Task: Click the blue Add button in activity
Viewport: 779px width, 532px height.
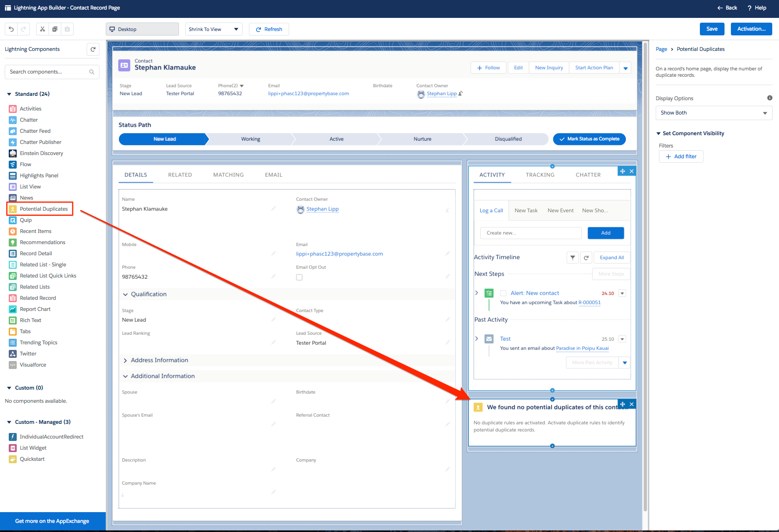Action: [x=606, y=233]
